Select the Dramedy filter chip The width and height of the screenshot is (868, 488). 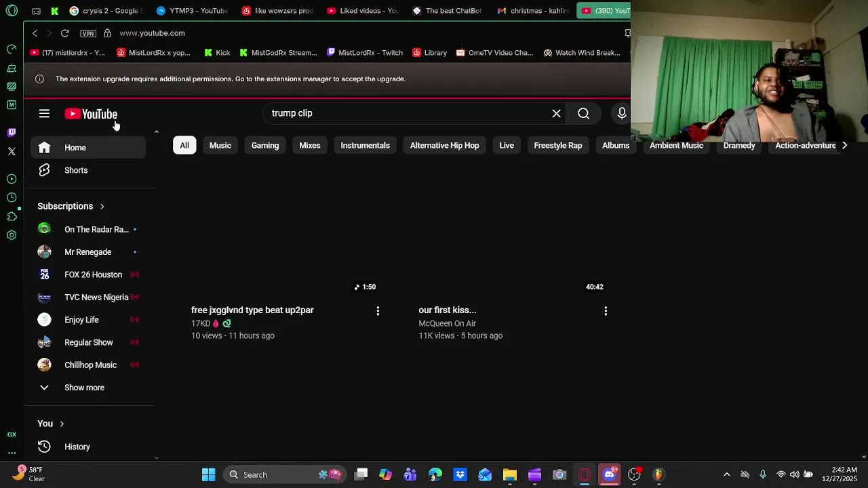(x=739, y=145)
